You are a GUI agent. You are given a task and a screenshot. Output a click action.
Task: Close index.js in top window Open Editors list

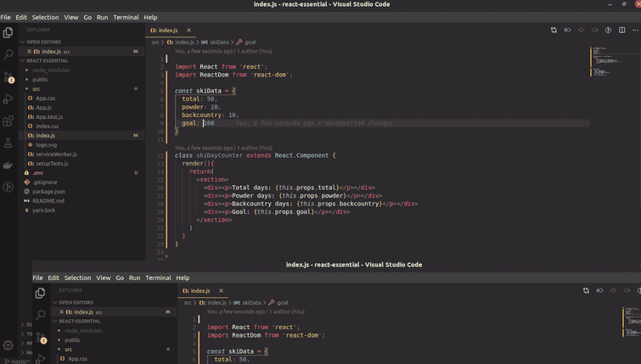tap(30, 52)
